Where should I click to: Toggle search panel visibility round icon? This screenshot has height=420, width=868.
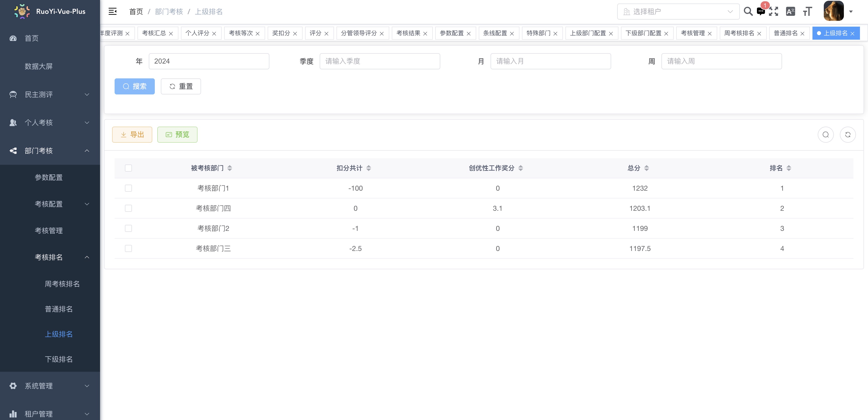click(x=826, y=135)
